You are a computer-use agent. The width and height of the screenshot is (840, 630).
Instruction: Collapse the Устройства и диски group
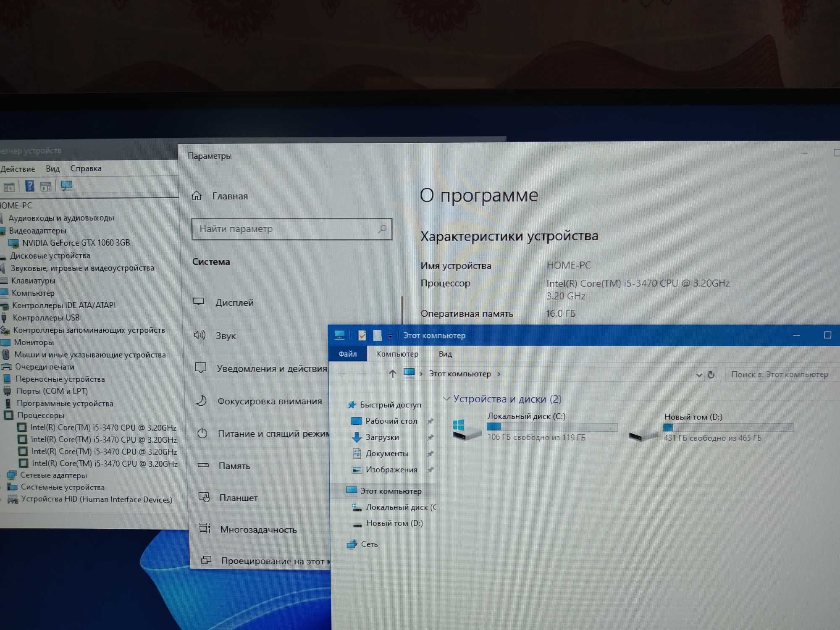click(x=446, y=398)
